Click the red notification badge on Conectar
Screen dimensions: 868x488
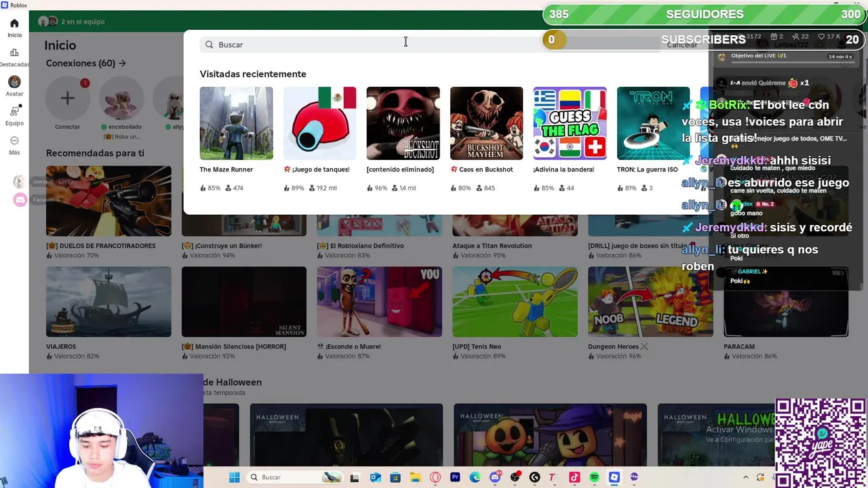point(85,83)
